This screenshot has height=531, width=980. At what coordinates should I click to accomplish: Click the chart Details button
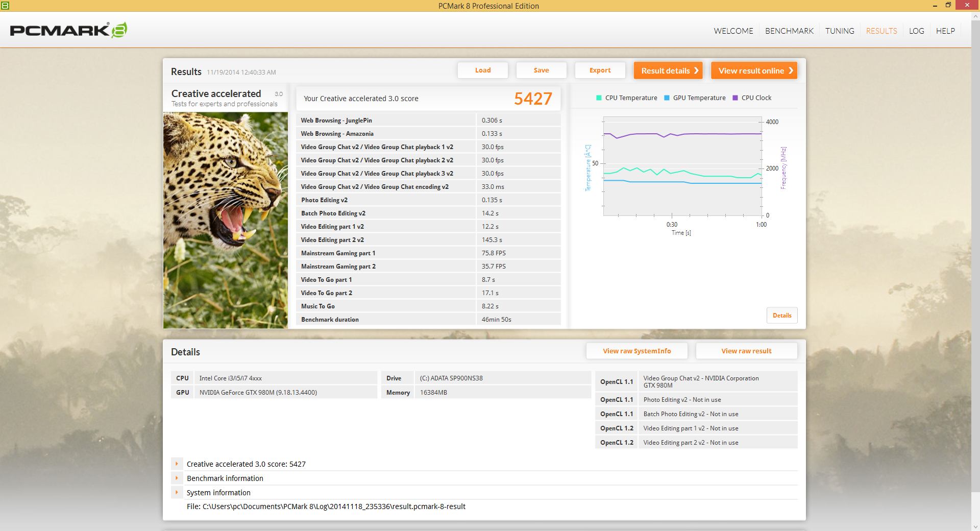click(782, 316)
